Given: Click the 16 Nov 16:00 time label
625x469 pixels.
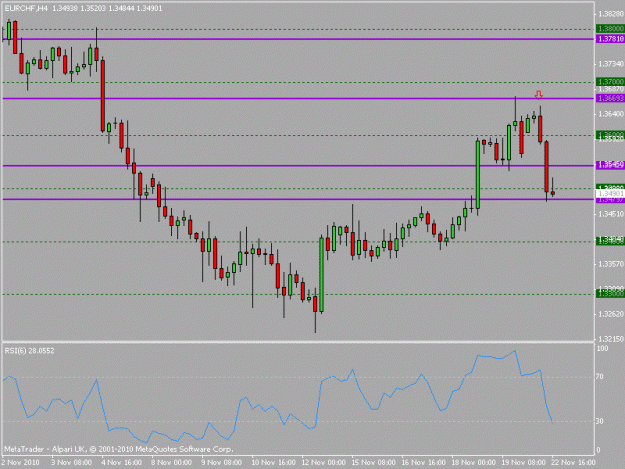Looking at the screenshot, I should pyautogui.click(x=423, y=462).
